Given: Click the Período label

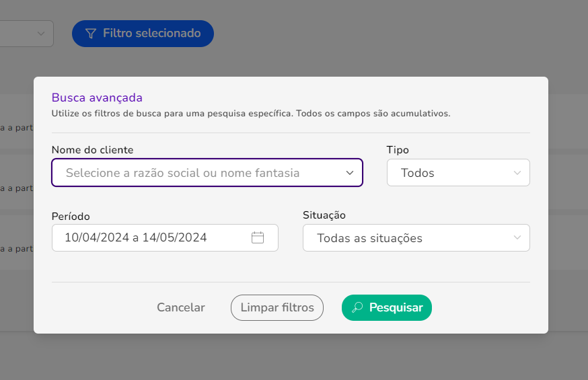Looking at the screenshot, I should tap(71, 217).
